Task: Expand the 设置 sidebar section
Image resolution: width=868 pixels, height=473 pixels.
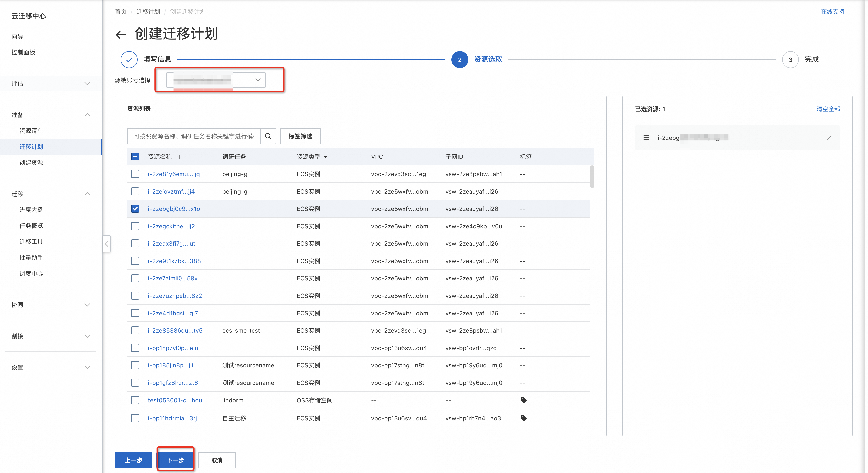Action: click(x=51, y=367)
